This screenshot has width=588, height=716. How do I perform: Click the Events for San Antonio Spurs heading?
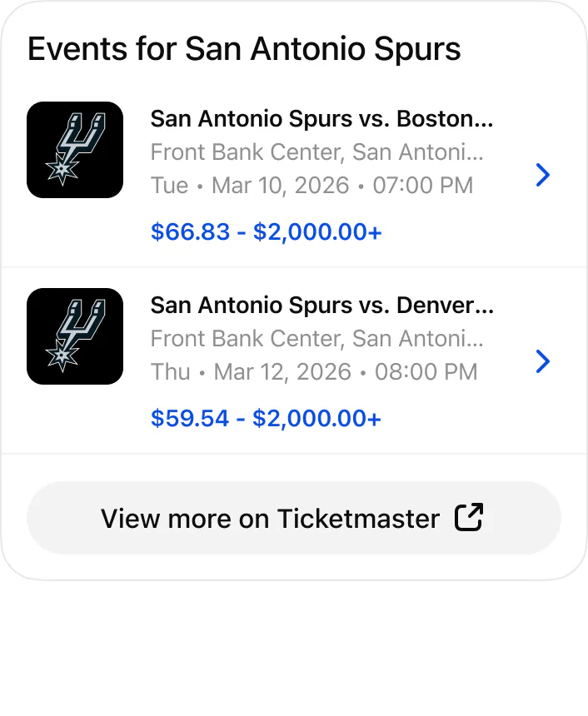[x=244, y=49]
